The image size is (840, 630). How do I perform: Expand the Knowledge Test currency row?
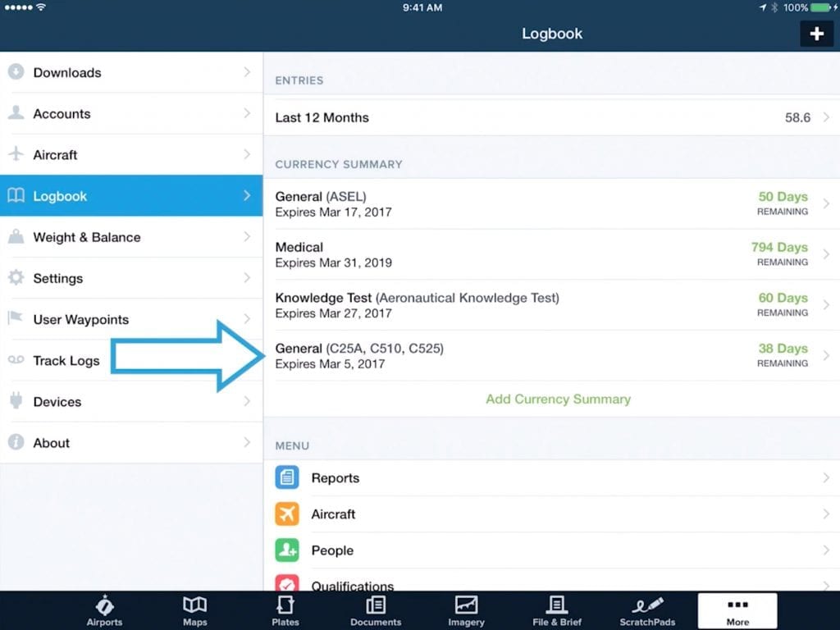click(551, 305)
